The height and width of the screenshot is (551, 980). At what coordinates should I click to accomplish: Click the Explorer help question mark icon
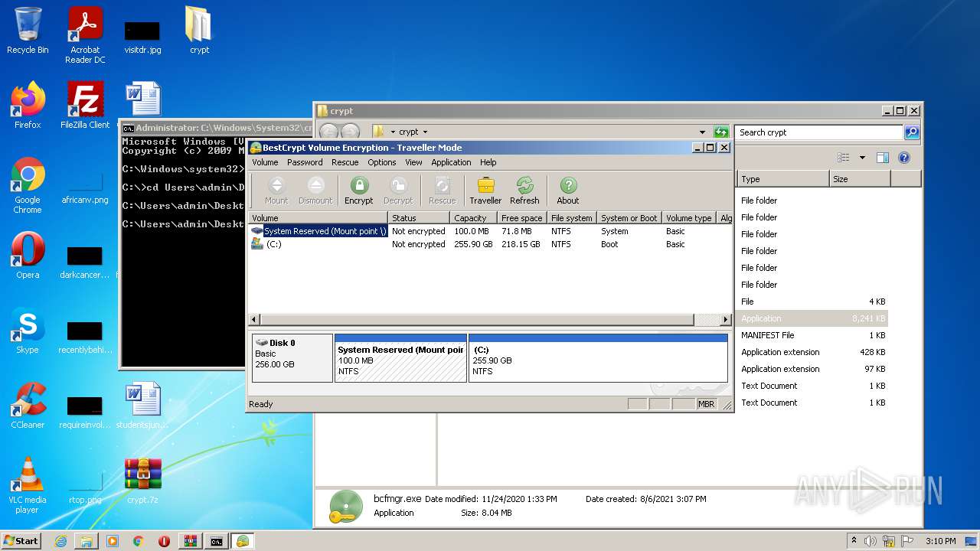[904, 158]
